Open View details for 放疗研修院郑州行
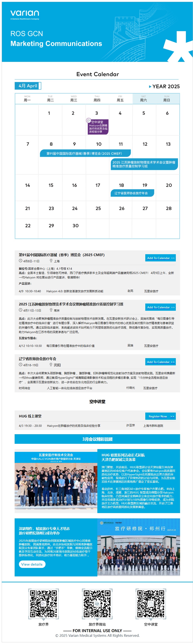The width and height of the screenshot is (193, 644). tap(32, 564)
